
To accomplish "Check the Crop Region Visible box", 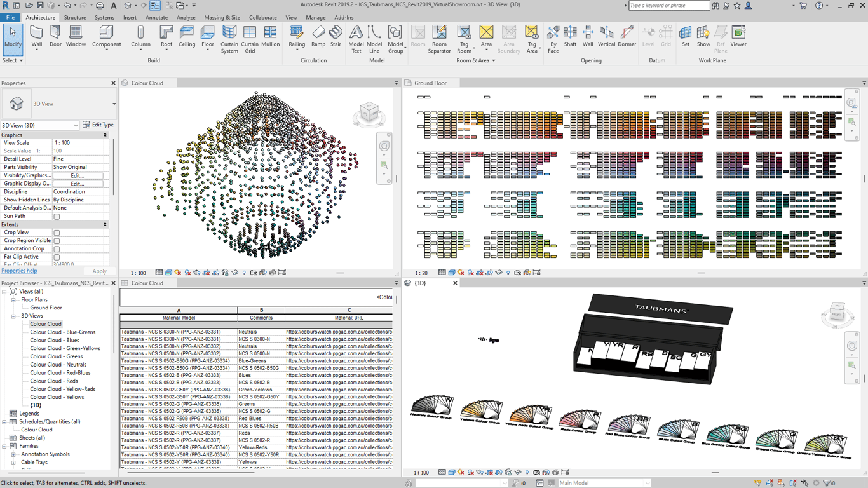I will point(57,241).
